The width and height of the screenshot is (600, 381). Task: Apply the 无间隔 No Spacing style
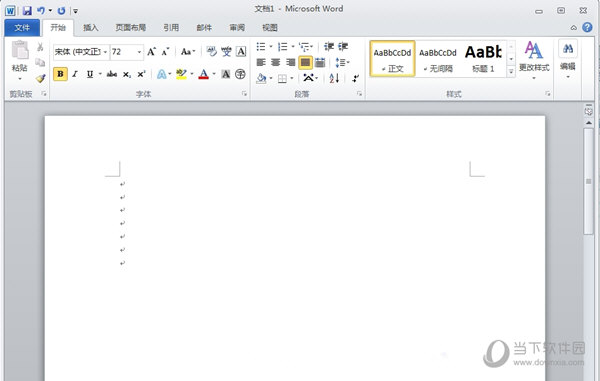click(438, 59)
